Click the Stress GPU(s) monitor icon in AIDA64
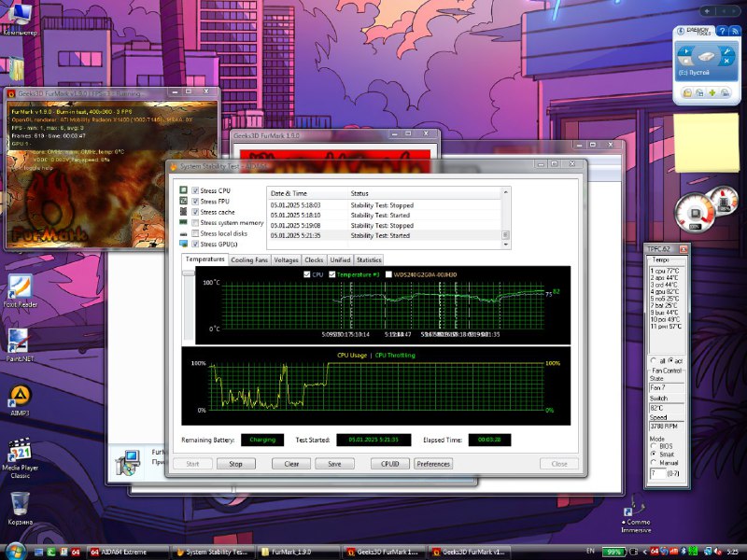Viewport: 747px width, 560px height. click(x=183, y=244)
